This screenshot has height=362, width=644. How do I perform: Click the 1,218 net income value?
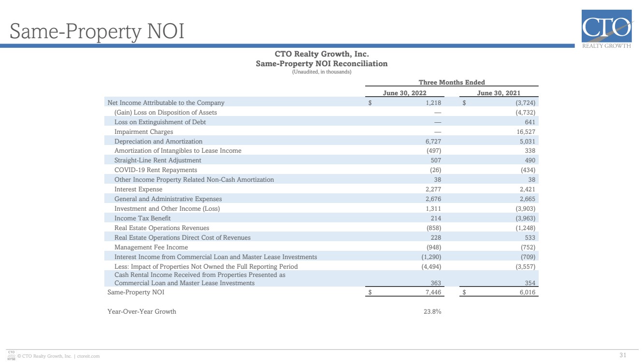click(x=433, y=102)
